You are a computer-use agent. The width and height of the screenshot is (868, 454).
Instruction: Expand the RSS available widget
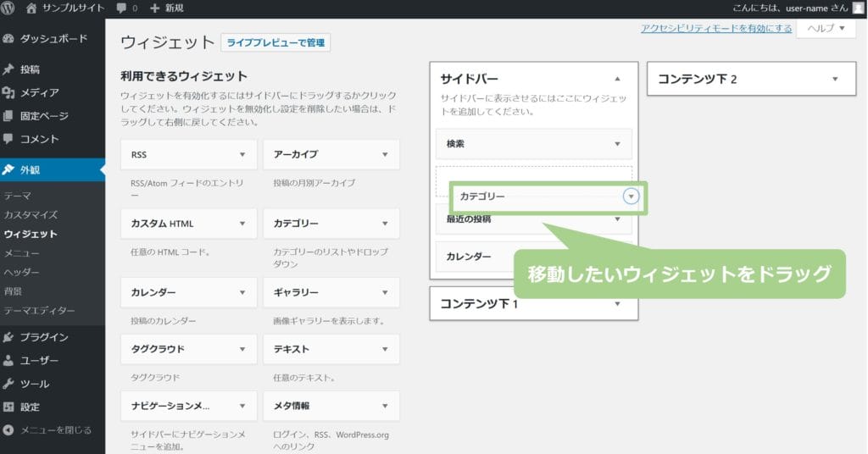[242, 155]
